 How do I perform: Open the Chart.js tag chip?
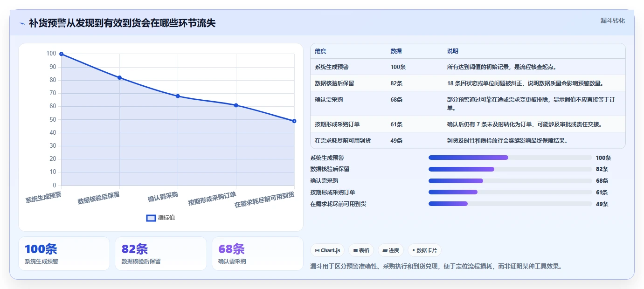327,250
